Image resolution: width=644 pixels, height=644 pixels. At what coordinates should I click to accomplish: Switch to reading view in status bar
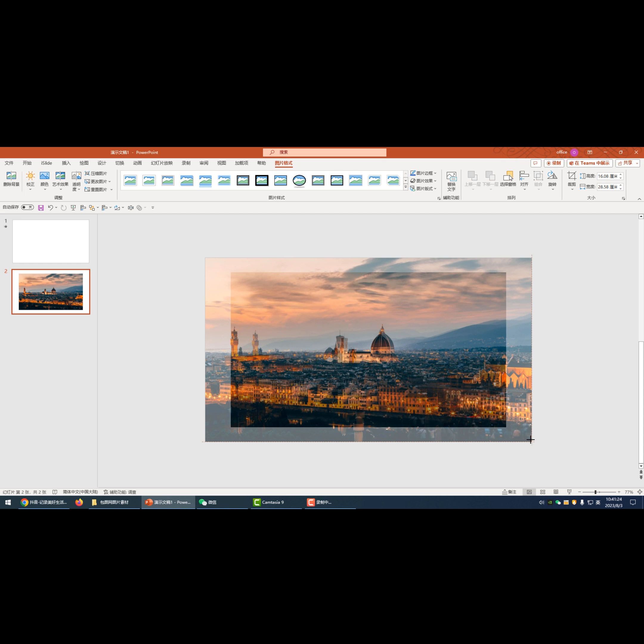coord(556,492)
